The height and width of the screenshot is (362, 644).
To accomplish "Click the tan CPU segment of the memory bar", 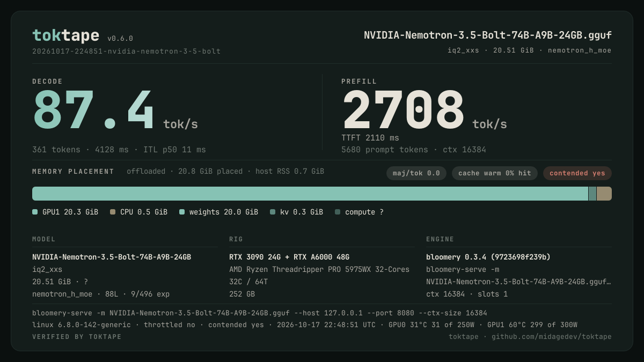I will coord(604,194).
